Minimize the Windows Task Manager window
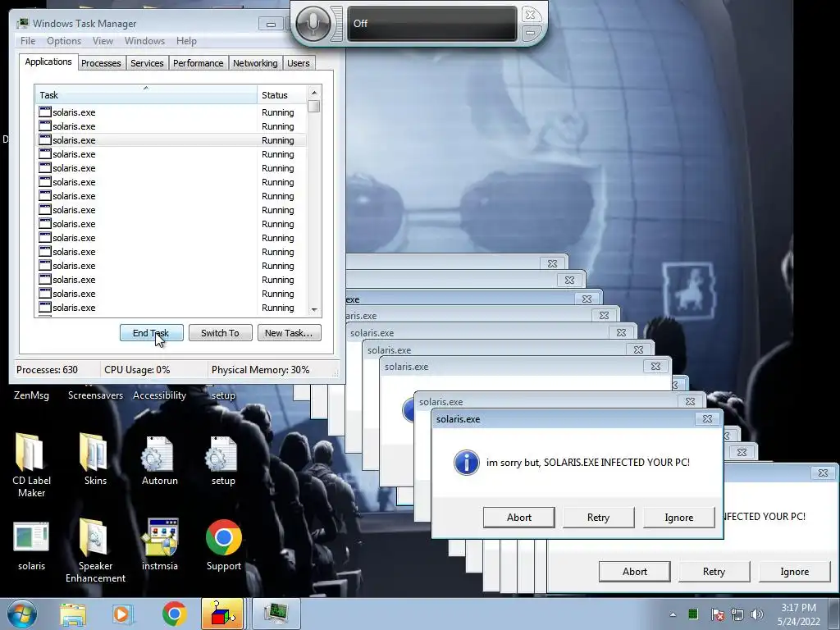This screenshot has width=840, height=630. click(x=271, y=24)
